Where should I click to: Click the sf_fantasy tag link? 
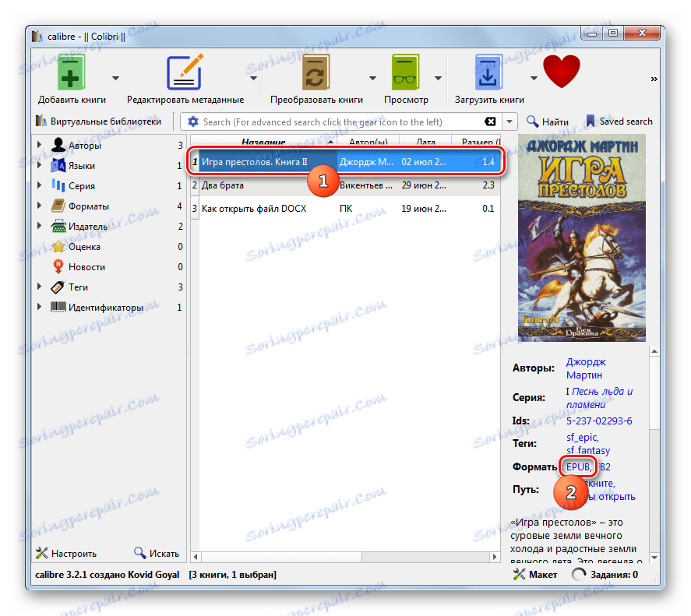[588, 450]
